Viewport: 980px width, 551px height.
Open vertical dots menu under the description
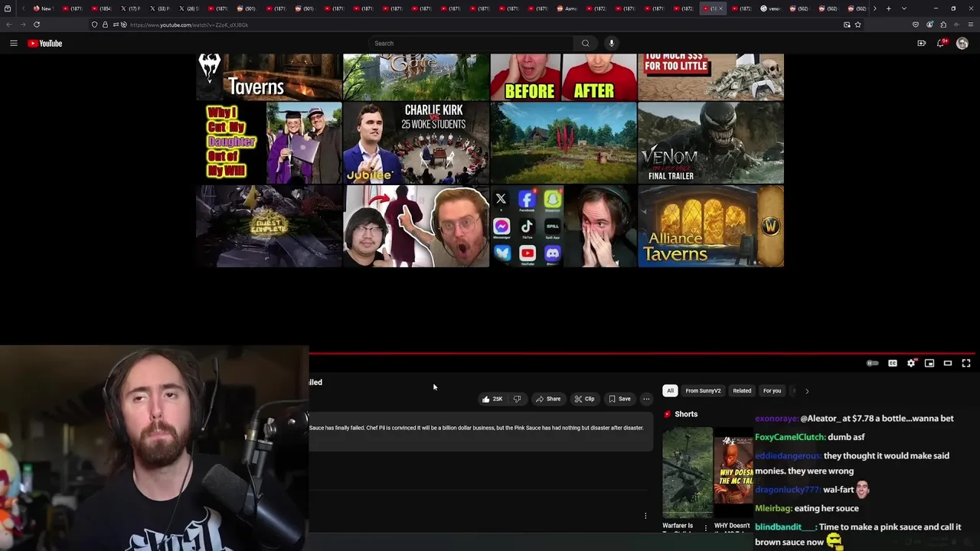coord(645,516)
